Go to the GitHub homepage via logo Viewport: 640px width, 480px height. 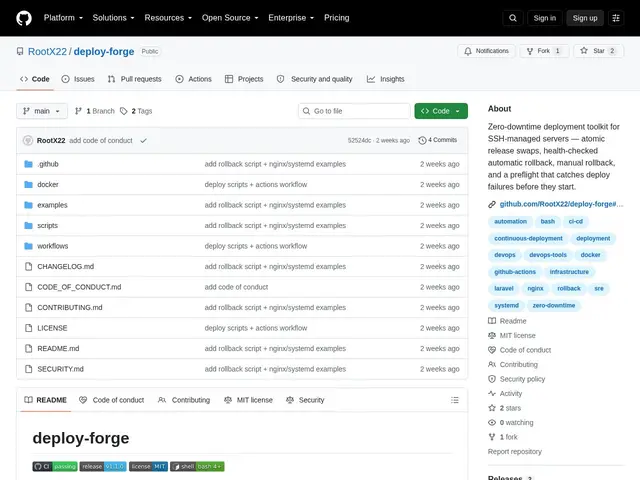pos(24,18)
